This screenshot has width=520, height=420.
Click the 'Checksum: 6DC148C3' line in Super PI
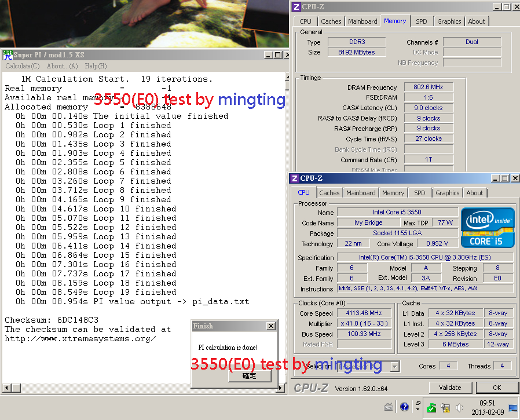[x=52, y=320]
